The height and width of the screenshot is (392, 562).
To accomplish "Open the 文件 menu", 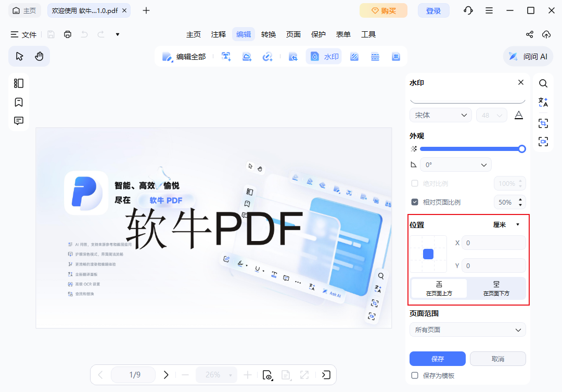I will 23,34.
